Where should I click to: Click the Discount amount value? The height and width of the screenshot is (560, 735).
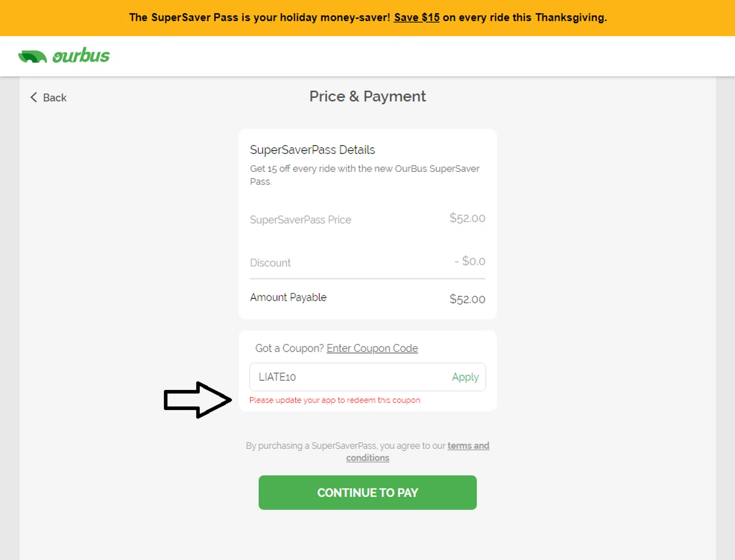pos(469,262)
